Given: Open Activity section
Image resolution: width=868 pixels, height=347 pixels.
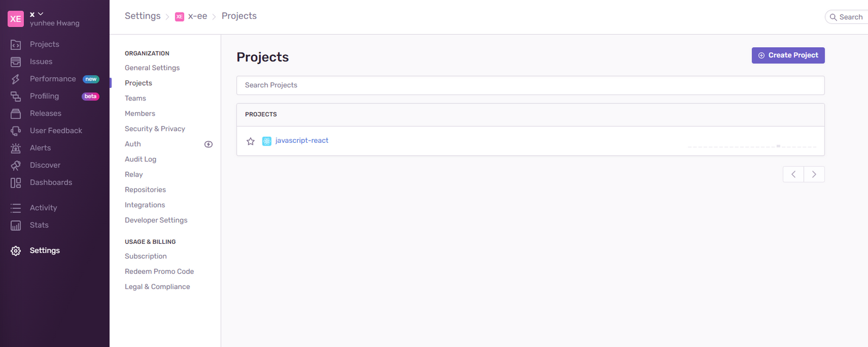Looking at the screenshot, I should (43, 208).
